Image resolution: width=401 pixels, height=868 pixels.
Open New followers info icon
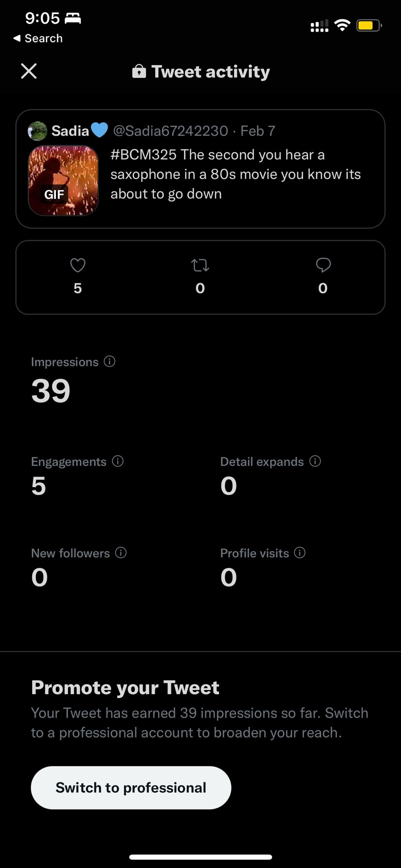[121, 553]
